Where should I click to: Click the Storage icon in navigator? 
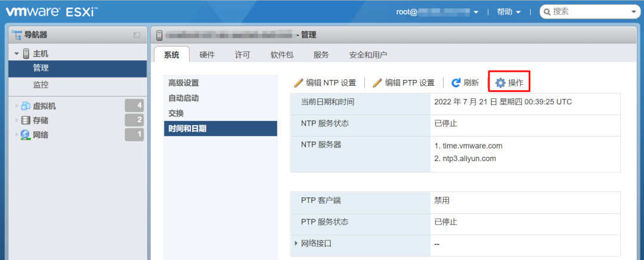tap(26, 120)
